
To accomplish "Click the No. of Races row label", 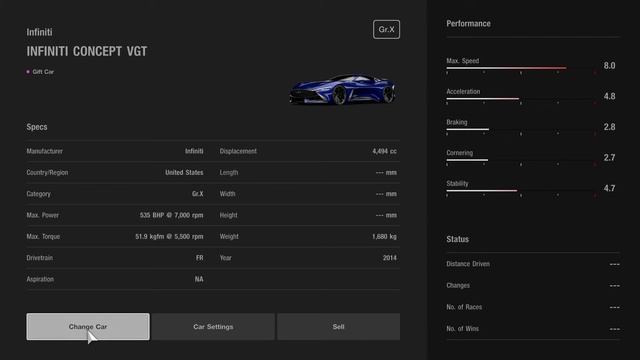I will click(464, 307).
